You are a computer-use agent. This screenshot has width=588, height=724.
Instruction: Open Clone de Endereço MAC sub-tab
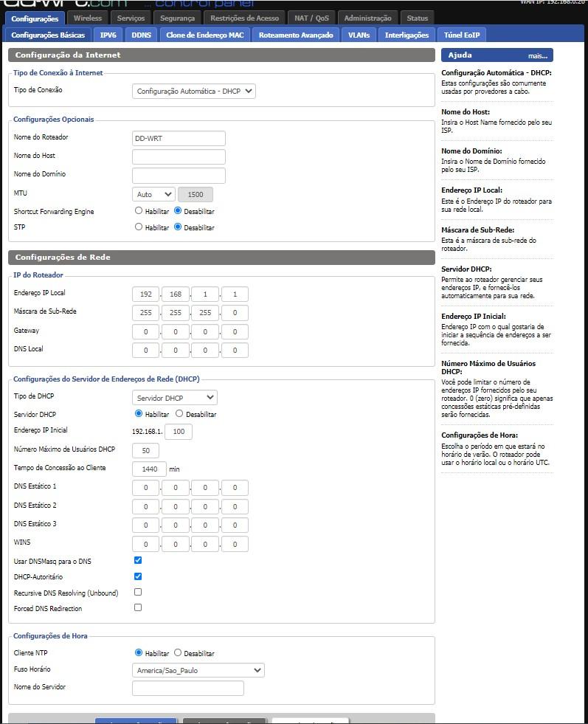[205, 35]
